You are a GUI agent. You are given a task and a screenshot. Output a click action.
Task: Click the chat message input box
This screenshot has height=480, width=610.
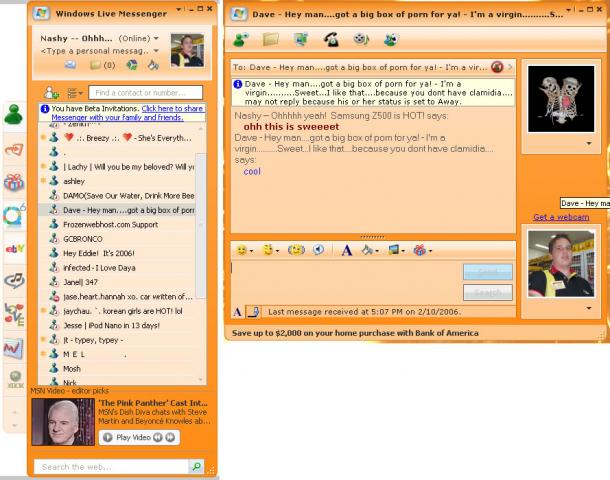345,281
